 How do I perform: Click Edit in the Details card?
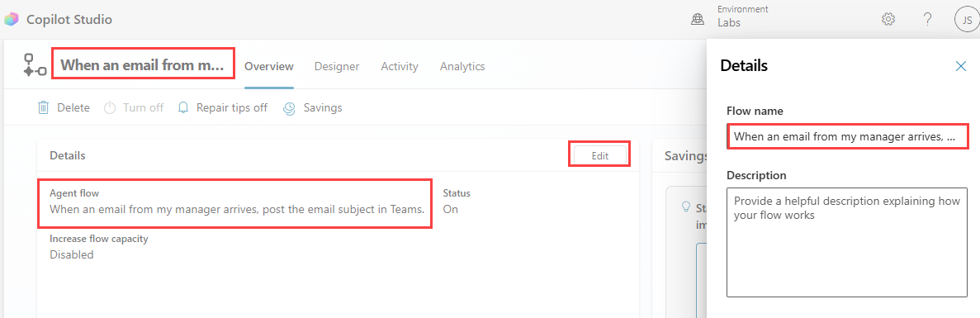(x=600, y=155)
